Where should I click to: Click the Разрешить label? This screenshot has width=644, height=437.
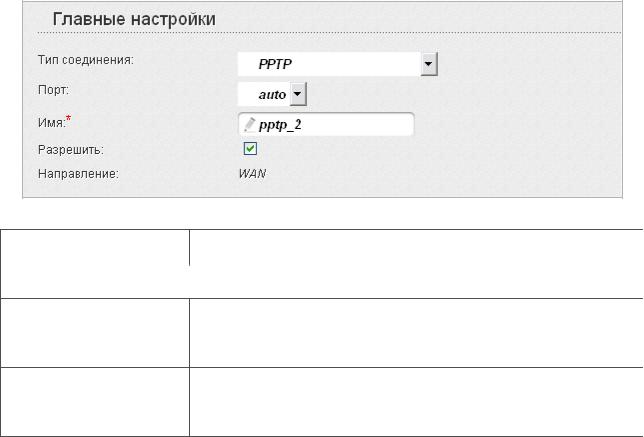click(x=71, y=150)
